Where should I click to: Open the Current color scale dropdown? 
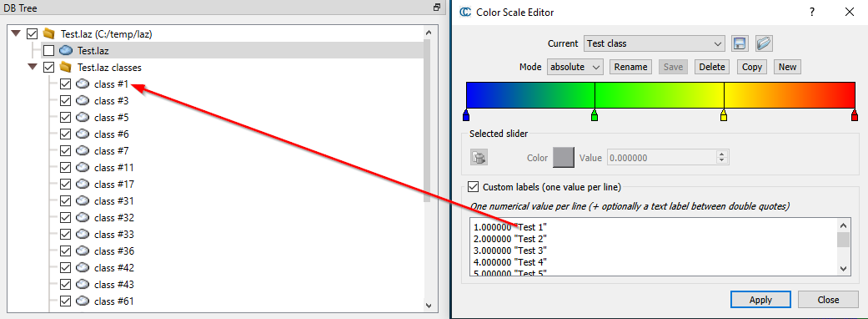[x=655, y=43]
